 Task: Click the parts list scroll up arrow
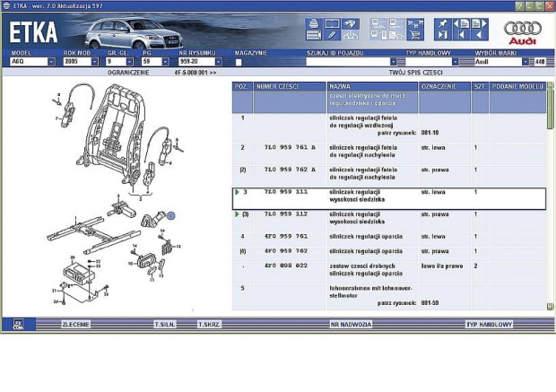(550, 85)
